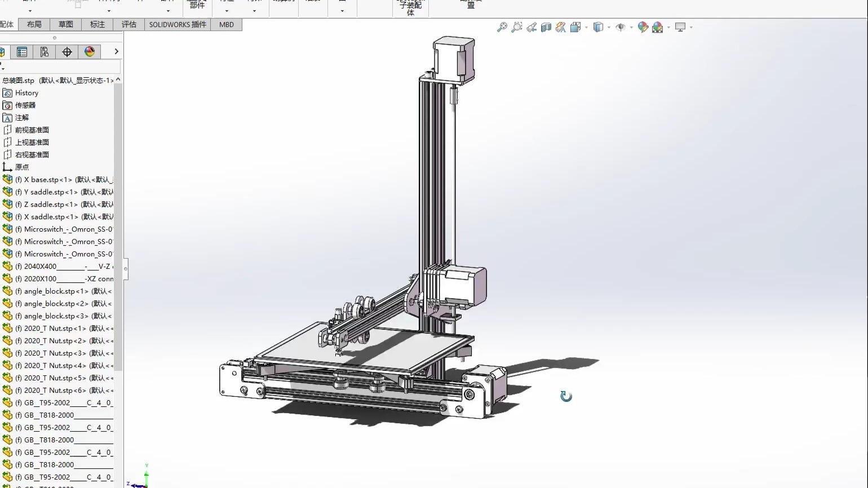Open the DimXpertManager crosshair tab
Image resolution: width=868 pixels, height=488 pixels.
point(67,52)
